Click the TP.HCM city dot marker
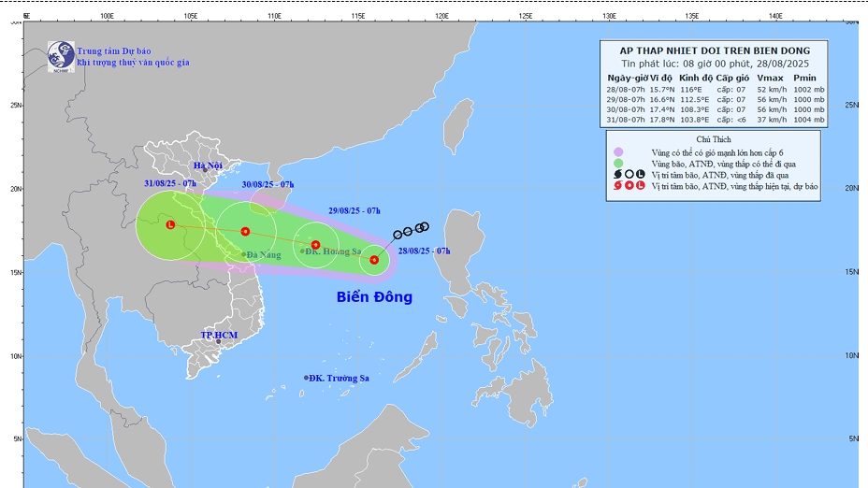 click(219, 342)
